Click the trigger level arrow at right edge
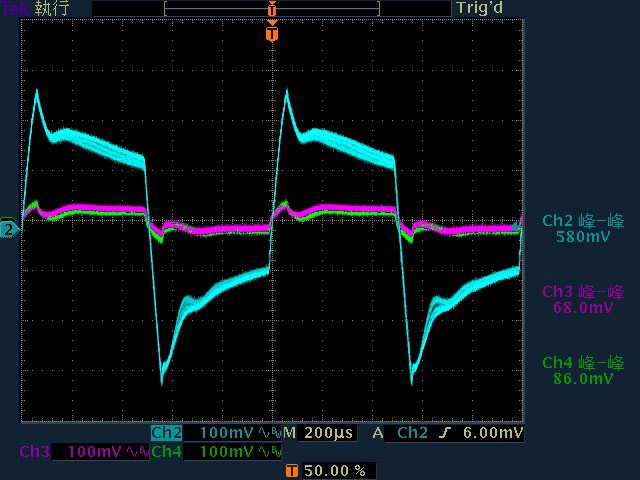Image resolution: width=640 pixels, height=480 pixels. [x=519, y=220]
